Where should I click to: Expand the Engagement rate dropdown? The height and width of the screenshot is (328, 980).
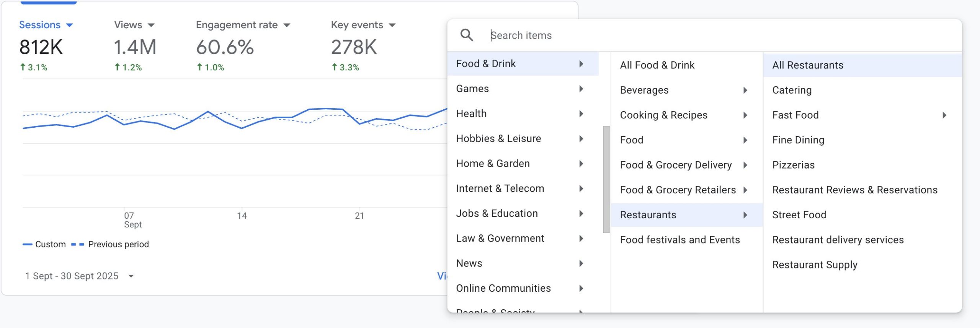pyautogui.click(x=287, y=25)
